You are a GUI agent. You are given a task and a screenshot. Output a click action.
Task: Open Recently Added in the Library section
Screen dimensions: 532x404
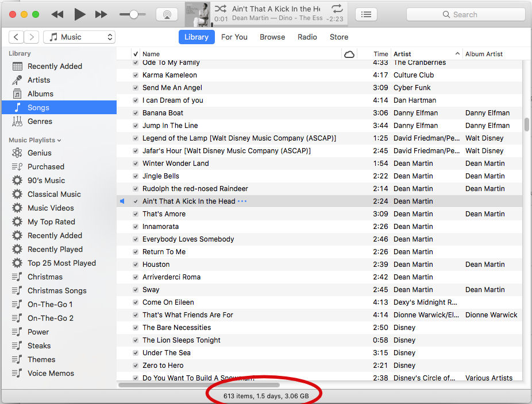click(59, 66)
